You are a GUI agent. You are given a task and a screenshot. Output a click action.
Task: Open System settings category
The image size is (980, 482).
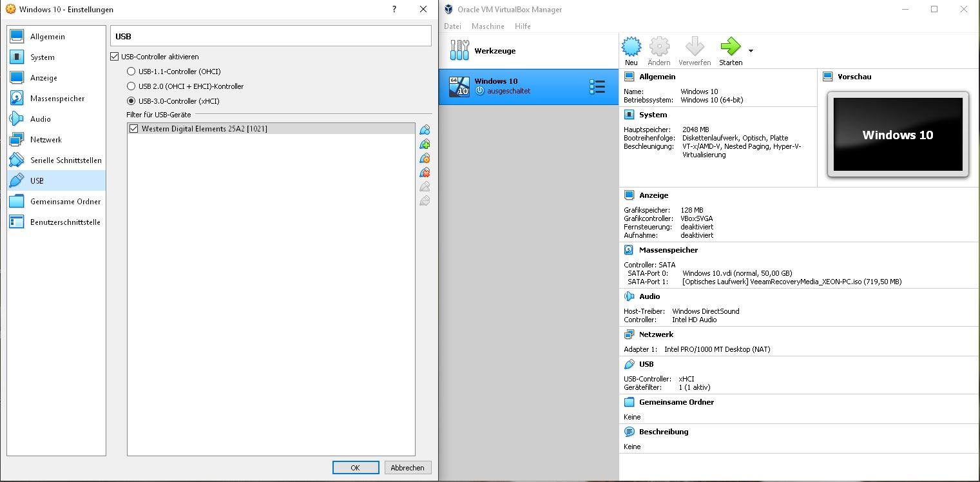(57, 57)
